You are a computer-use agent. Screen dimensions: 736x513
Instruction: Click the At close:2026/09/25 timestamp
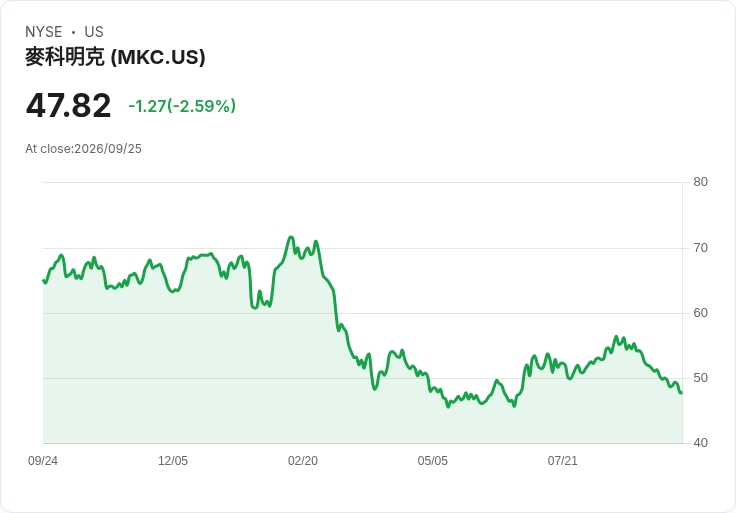point(83,149)
